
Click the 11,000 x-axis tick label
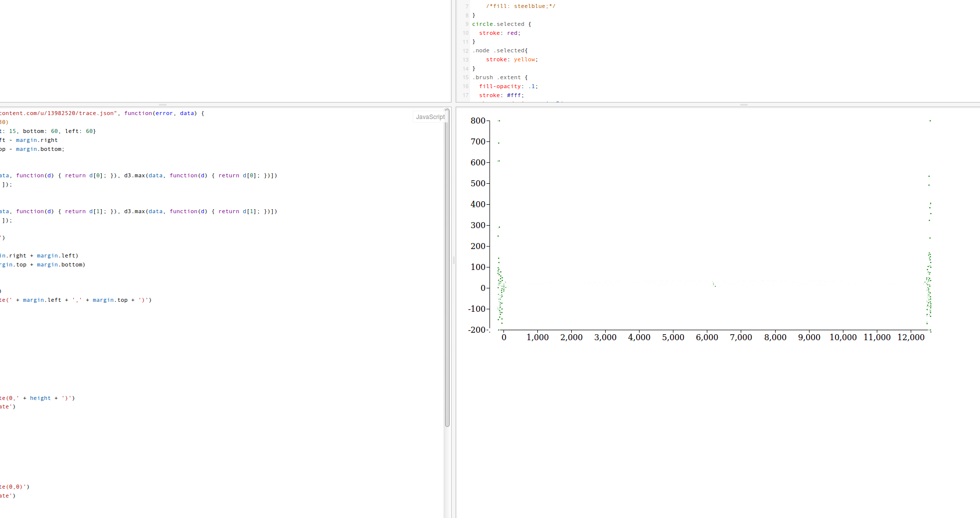point(877,337)
